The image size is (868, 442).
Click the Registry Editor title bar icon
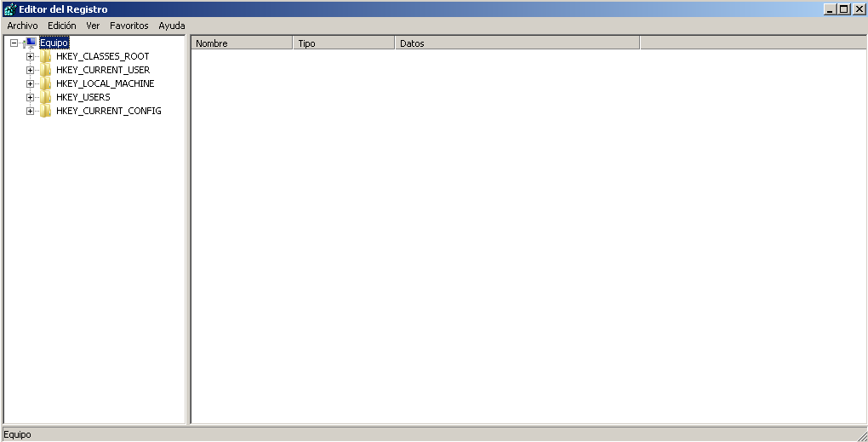(9, 9)
